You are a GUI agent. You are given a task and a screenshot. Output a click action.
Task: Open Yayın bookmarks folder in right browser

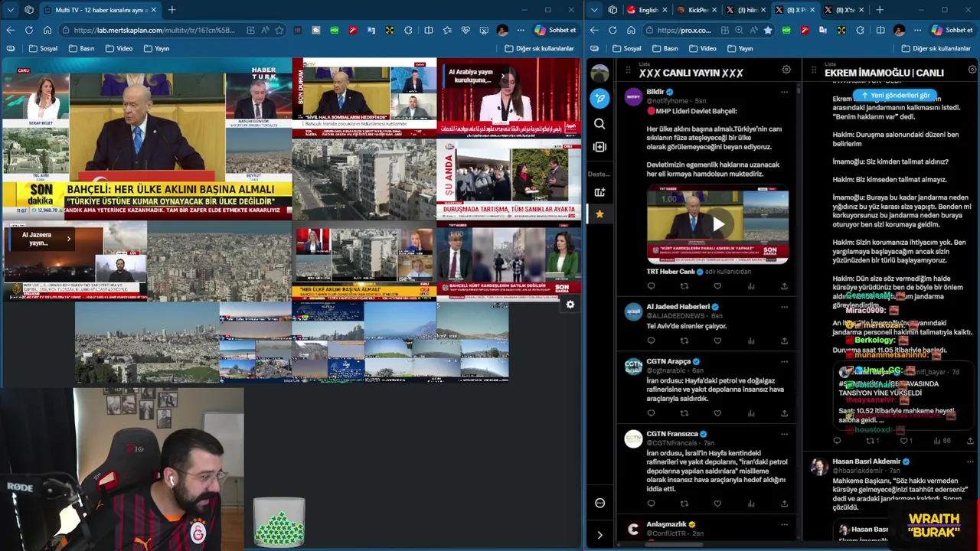coord(740,48)
